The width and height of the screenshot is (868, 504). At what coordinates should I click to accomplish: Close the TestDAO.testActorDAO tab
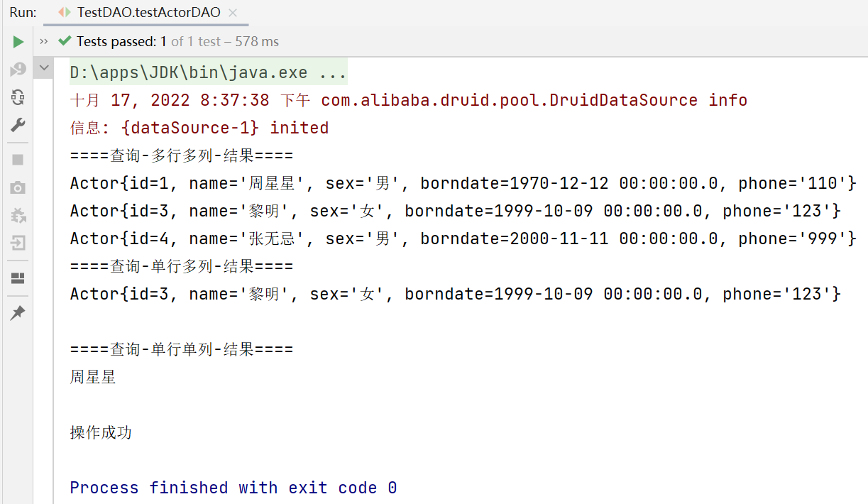(234, 13)
